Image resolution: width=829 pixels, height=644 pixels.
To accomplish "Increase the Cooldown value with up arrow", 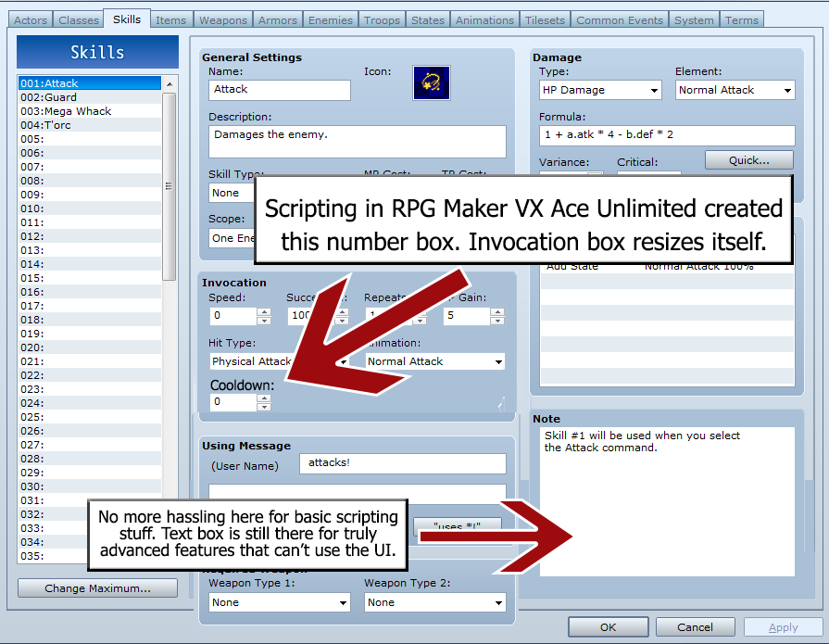I will point(264,398).
